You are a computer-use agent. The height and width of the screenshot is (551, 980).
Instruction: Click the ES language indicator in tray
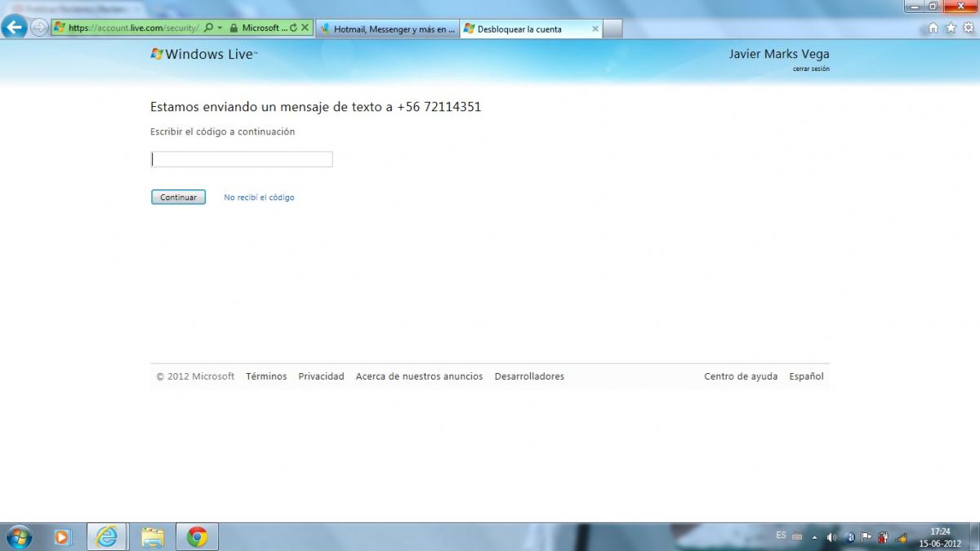click(x=782, y=535)
